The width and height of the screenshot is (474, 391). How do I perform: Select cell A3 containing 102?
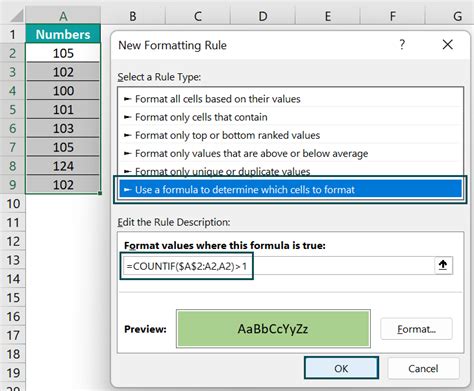coord(63,72)
